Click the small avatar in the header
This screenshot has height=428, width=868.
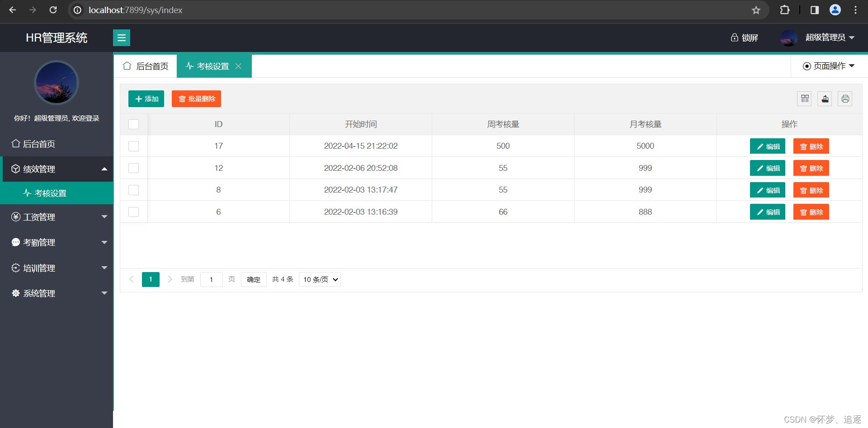point(789,38)
